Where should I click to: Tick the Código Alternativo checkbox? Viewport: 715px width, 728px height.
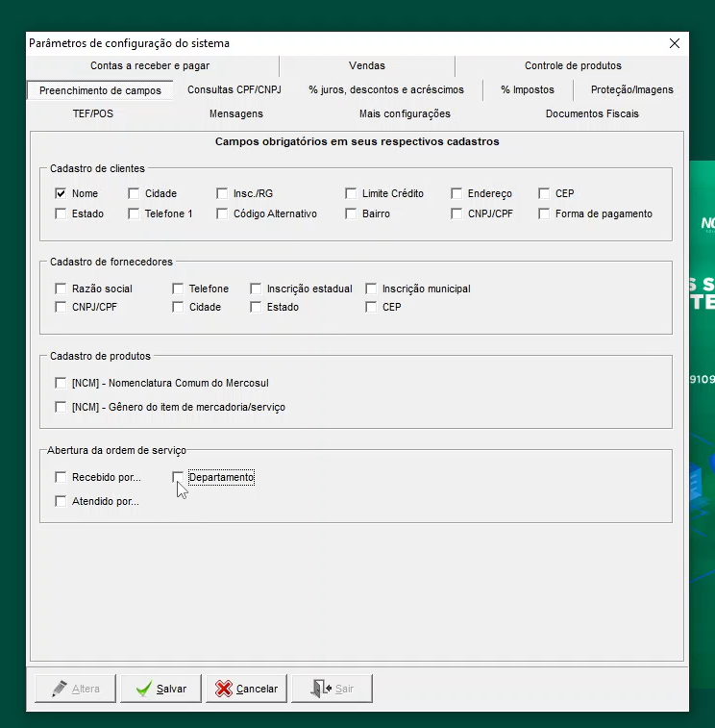[x=223, y=213]
